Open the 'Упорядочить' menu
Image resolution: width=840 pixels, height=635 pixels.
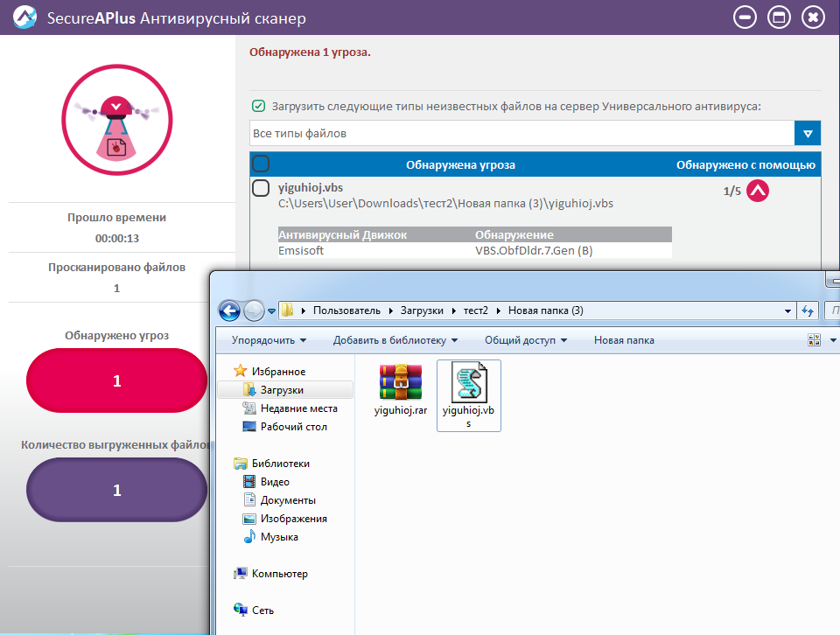[269, 340]
